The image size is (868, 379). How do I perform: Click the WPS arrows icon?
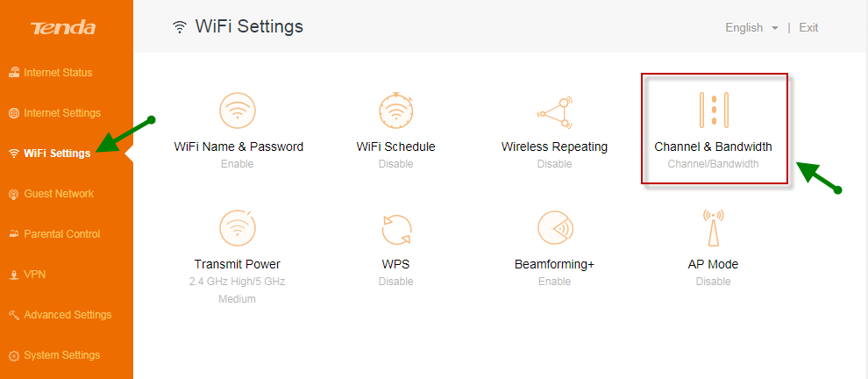click(x=396, y=229)
